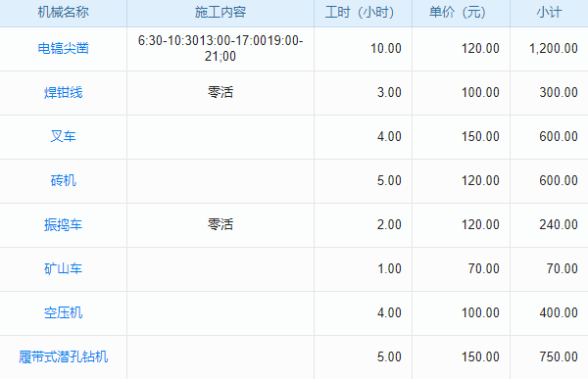Click the 机械名称 column header
588x379 pixels.
(63, 13)
